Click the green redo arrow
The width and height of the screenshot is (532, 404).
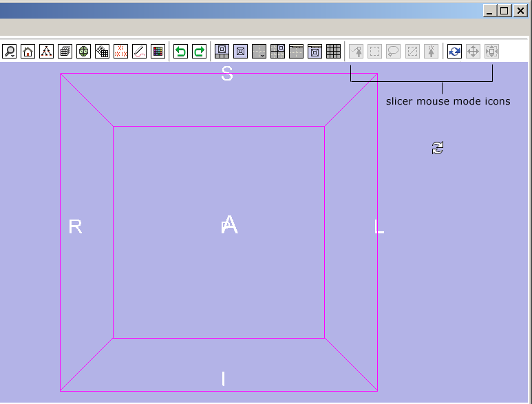pos(199,51)
